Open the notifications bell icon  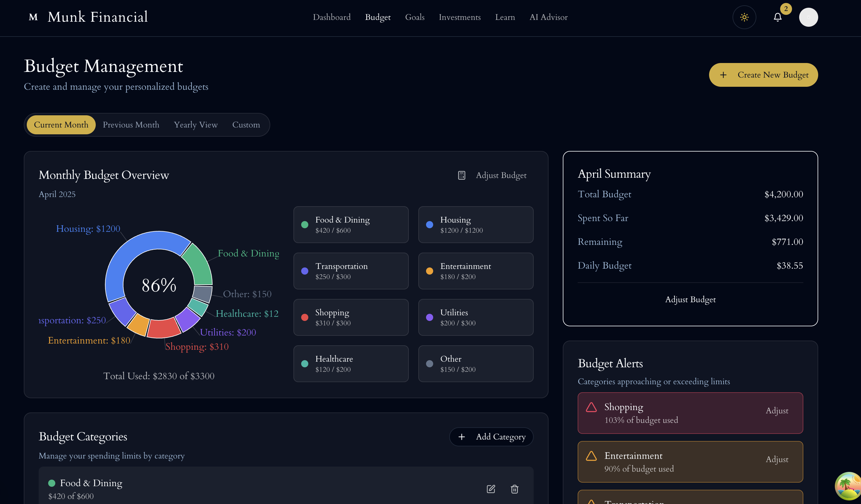778,17
